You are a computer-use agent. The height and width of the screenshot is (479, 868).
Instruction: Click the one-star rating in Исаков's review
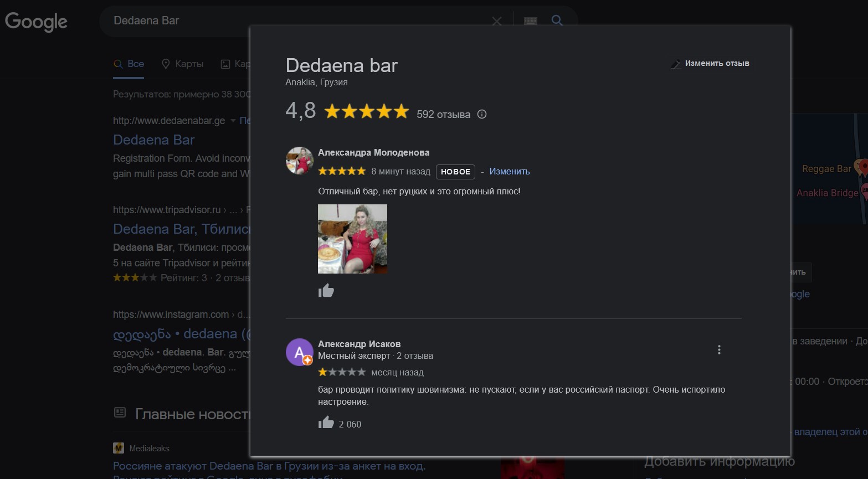(342, 372)
